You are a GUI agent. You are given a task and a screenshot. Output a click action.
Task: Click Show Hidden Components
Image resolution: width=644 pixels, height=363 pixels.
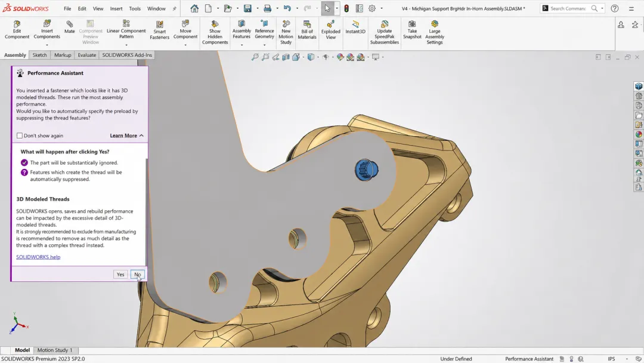click(x=215, y=32)
